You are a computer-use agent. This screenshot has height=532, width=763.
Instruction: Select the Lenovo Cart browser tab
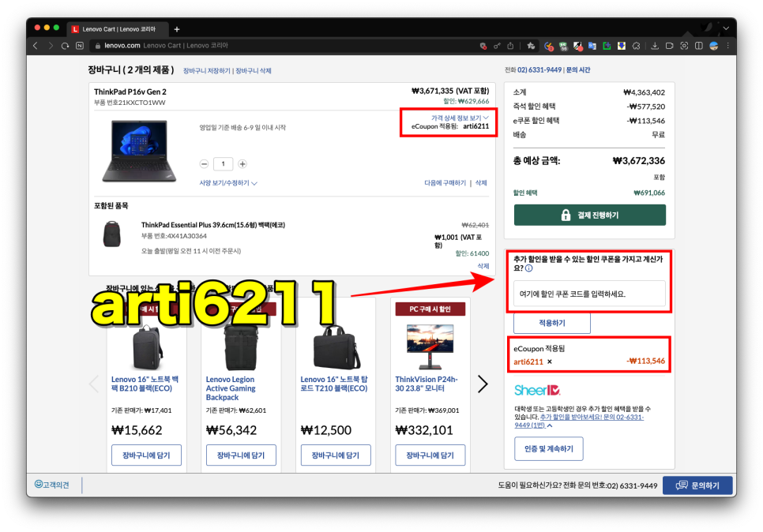(118, 29)
